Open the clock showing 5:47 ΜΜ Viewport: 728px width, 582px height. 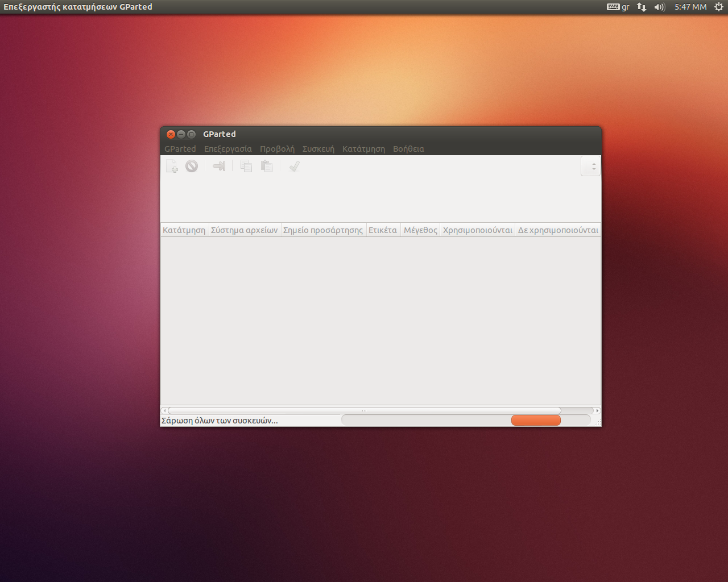coord(690,7)
